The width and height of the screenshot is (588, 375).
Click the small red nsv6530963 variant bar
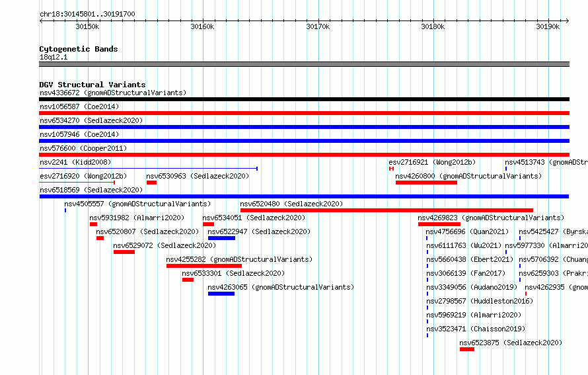click(151, 183)
